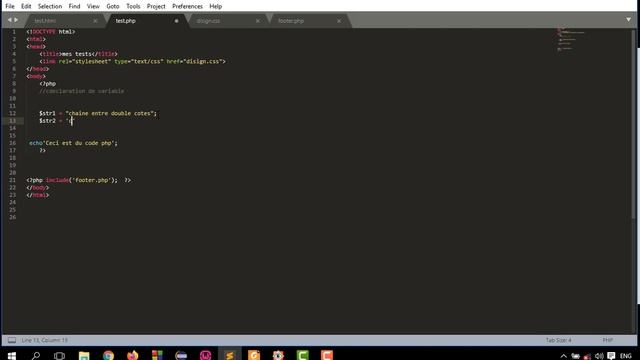Open the File menu

(10, 6)
